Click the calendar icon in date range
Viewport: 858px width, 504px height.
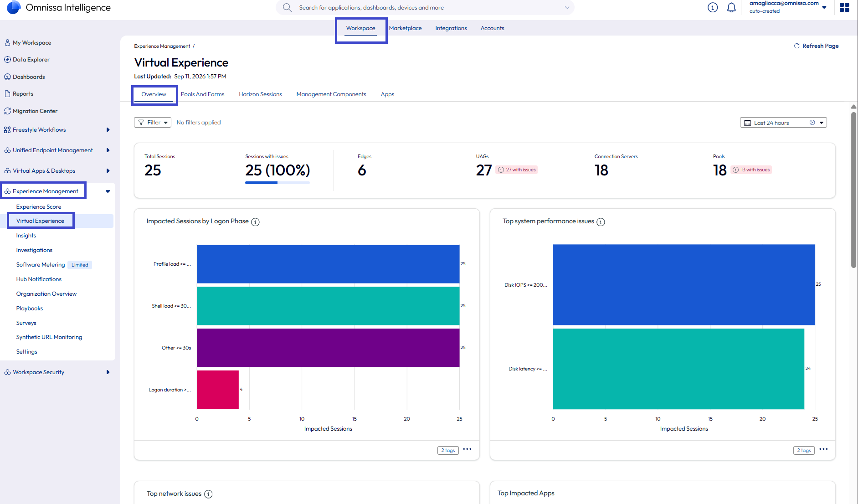pyautogui.click(x=747, y=123)
